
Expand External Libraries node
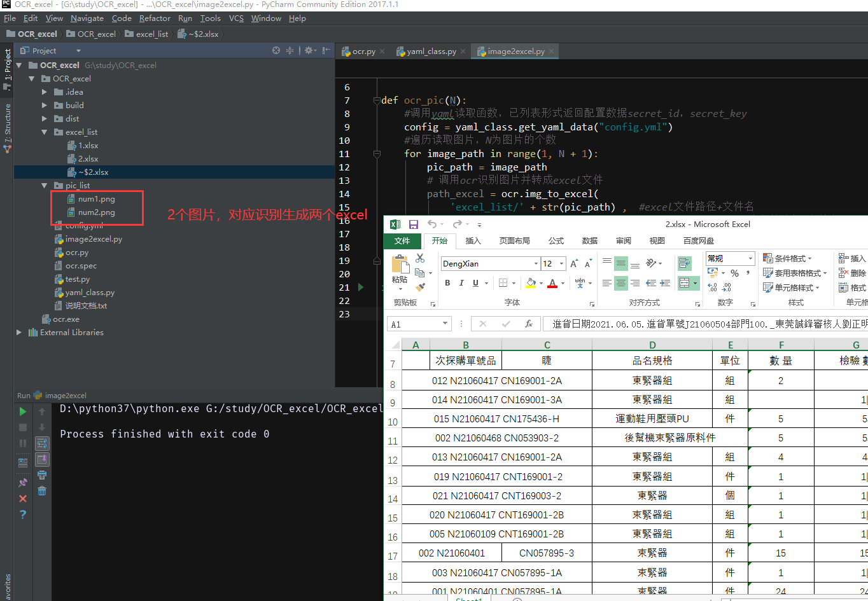point(19,333)
